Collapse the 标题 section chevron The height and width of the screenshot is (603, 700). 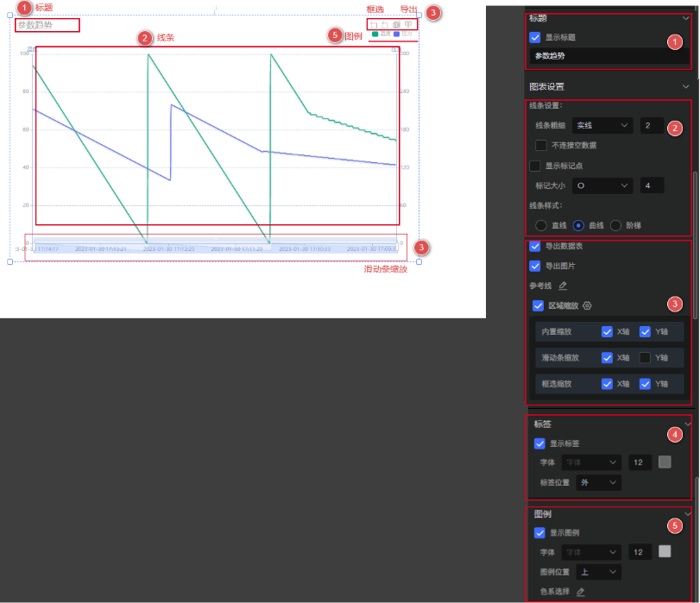(x=685, y=18)
